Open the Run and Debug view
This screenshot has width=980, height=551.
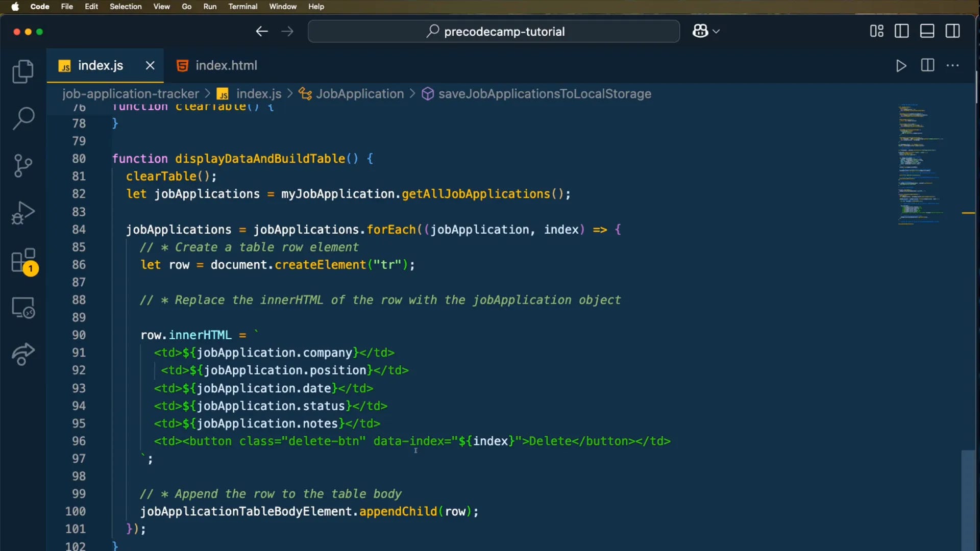click(23, 213)
